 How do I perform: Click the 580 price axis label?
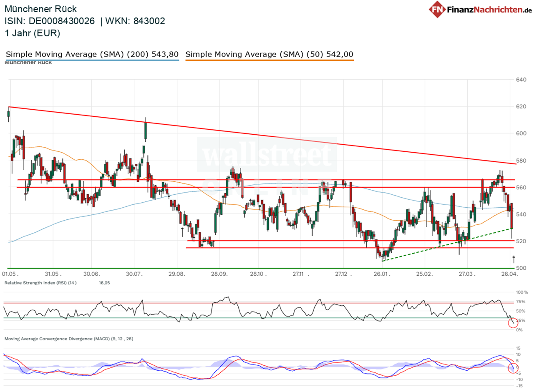coord(522,161)
